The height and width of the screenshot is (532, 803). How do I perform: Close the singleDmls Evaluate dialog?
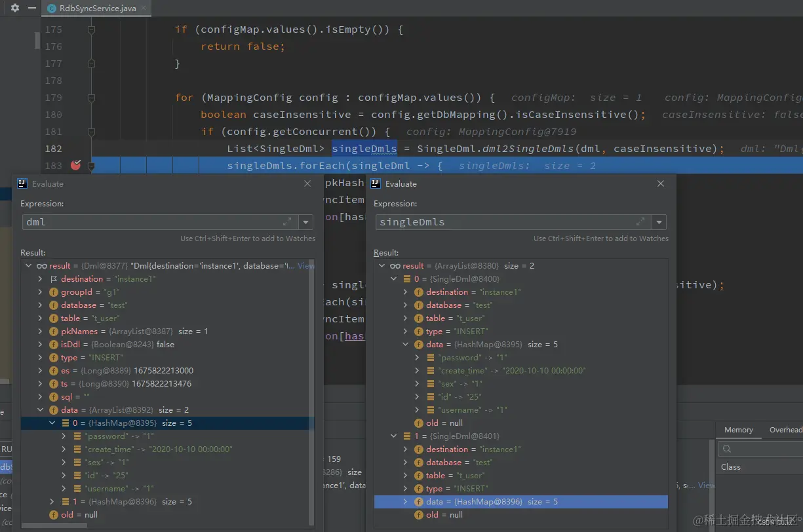click(660, 184)
